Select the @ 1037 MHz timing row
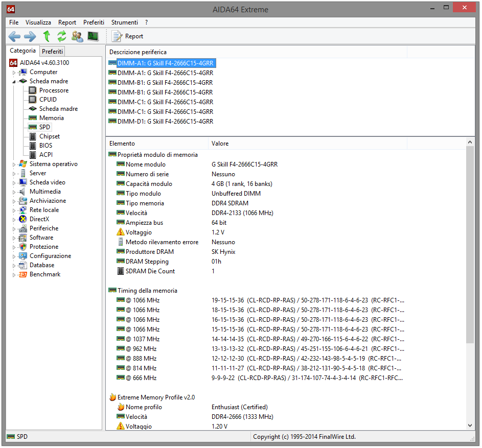The image size is (482, 448). tap(261, 339)
